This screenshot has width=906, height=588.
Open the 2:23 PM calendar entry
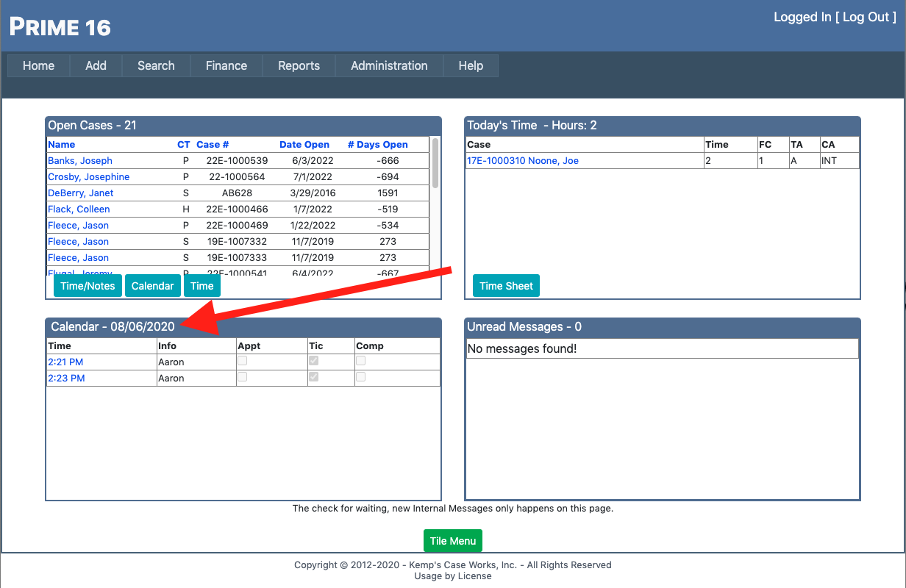tap(65, 378)
